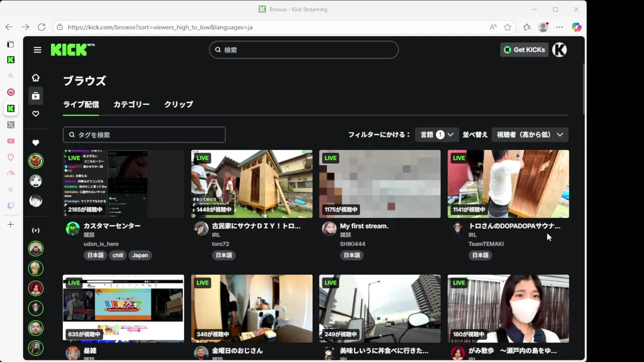
Task: Click the browser back arrow
Action: point(9,27)
